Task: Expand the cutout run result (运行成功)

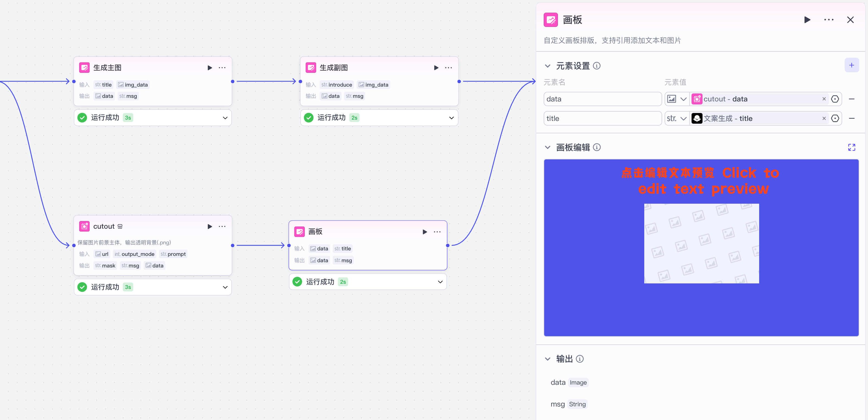Action: click(x=225, y=287)
